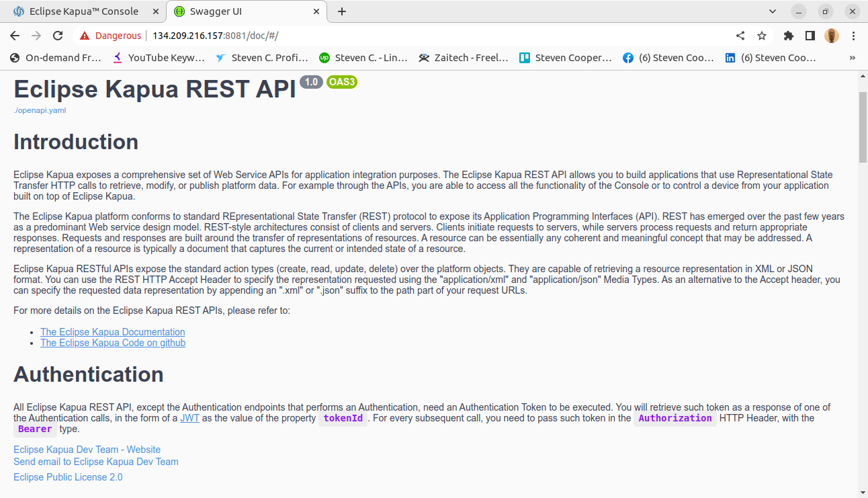This screenshot has width=868, height=498.
Task: Open the Chrome profile avatar
Action: click(x=832, y=36)
